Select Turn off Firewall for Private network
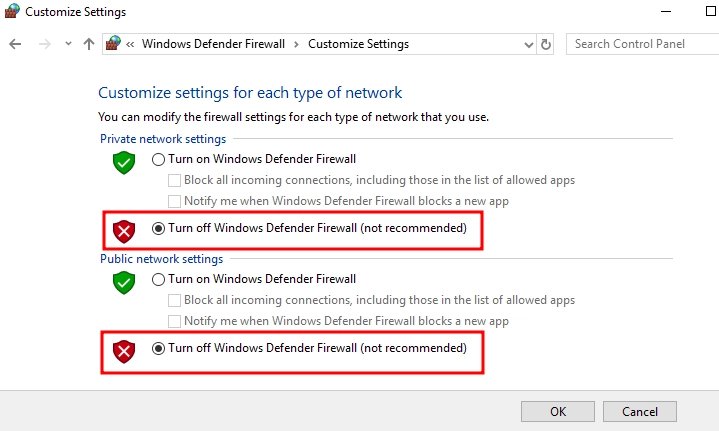719x431 pixels. point(158,228)
